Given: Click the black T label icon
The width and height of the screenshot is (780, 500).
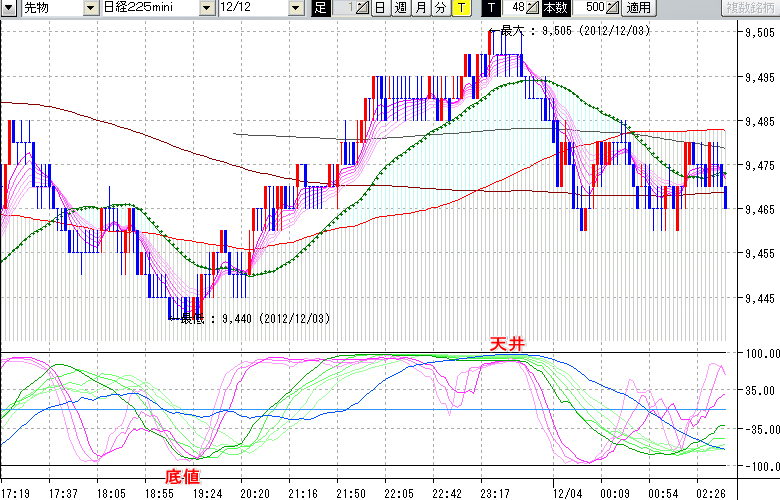Looking at the screenshot, I should pos(490,8).
